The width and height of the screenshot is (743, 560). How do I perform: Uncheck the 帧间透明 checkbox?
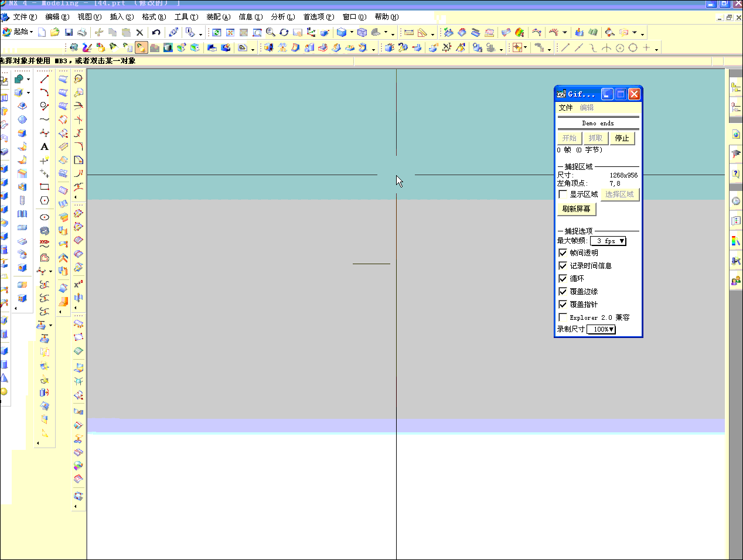click(563, 253)
